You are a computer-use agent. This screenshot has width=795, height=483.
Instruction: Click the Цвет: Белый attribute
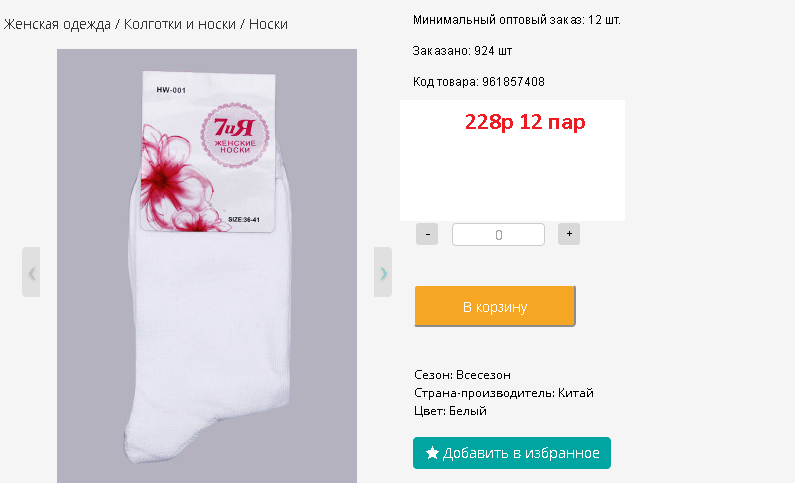pos(450,411)
